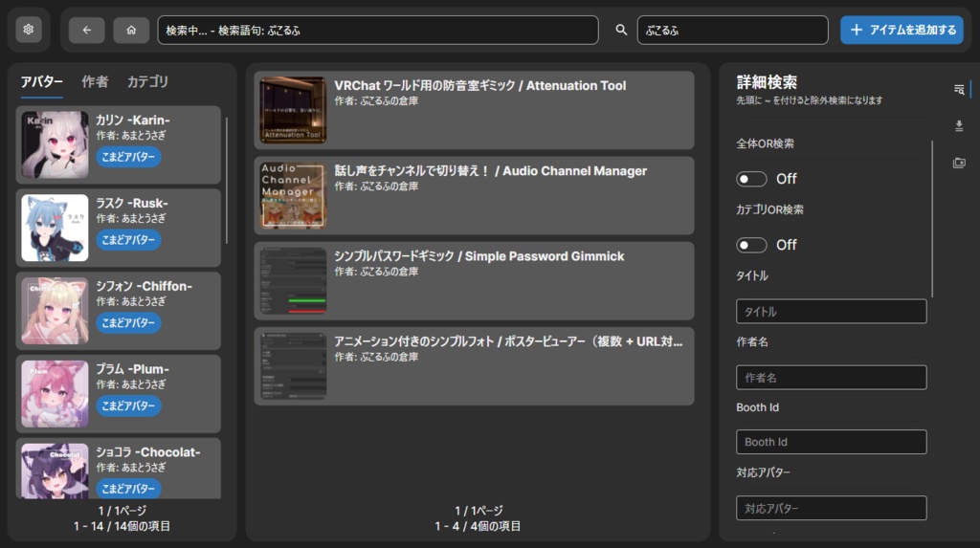
Task: Click こまどアバター tag under ショコラ -Chocolat-
Action: [128, 489]
